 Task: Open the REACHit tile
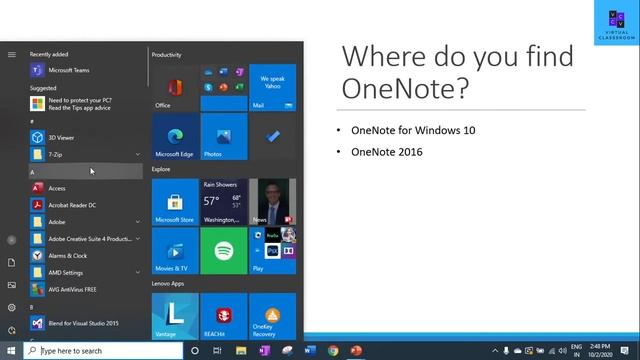[224, 316]
